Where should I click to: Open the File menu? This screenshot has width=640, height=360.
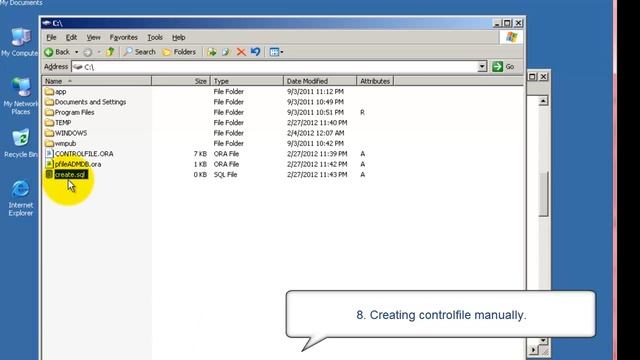pyautogui.click(x=51, y=38)
